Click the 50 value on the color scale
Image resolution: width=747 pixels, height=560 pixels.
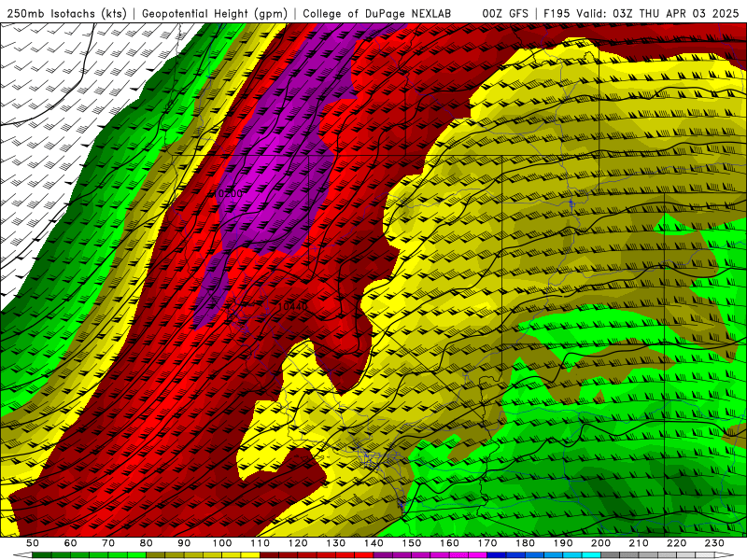(33, 543)
